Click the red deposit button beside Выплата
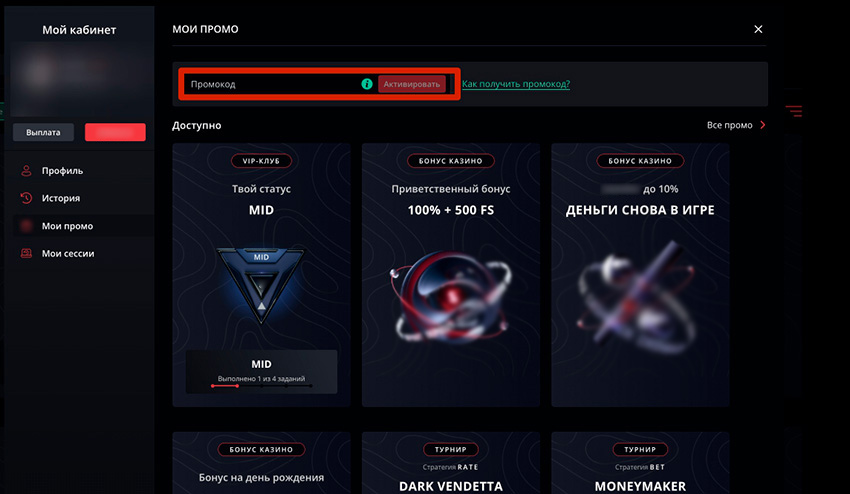 (x=115, y=132)
